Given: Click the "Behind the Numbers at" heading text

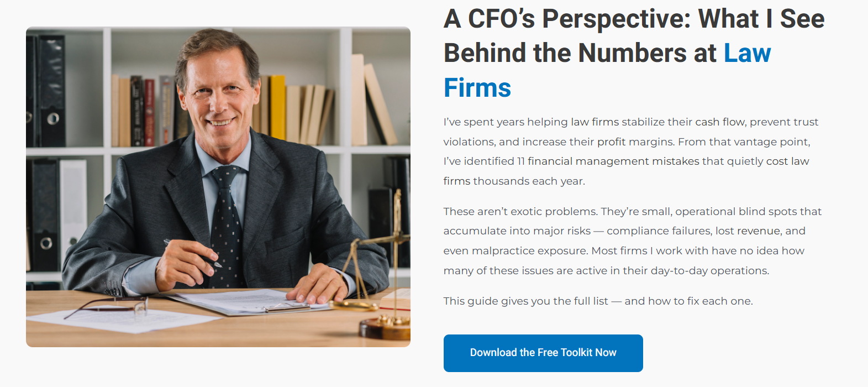Looking at the screenshot, I should pos(580,53).
